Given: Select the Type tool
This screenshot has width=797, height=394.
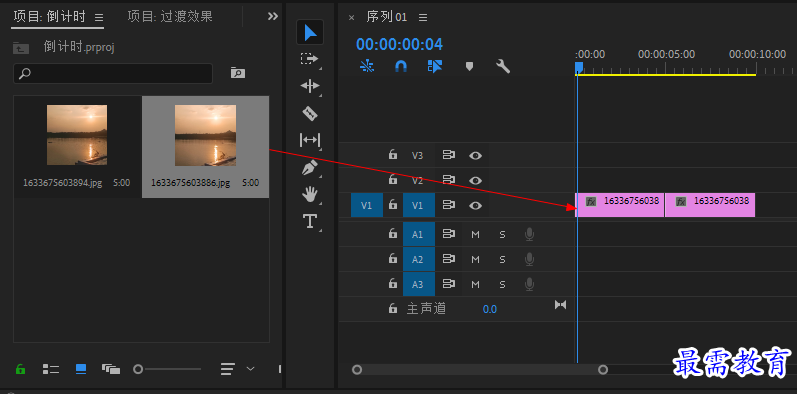Looking at the screenshot, I should (310, 221).
